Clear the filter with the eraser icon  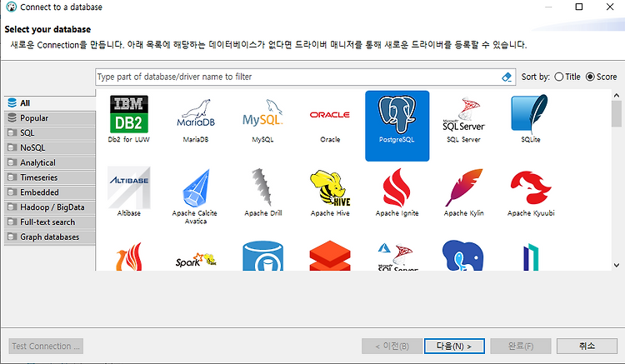coord(507,77)
